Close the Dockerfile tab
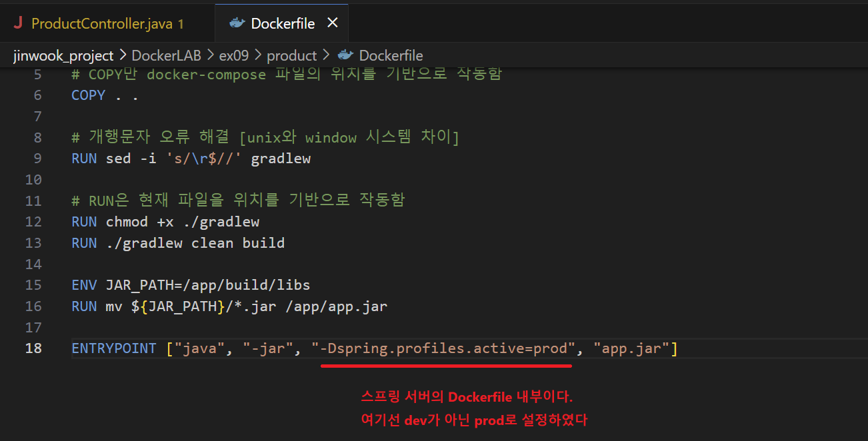868x441 pixels. click(333, 23)
